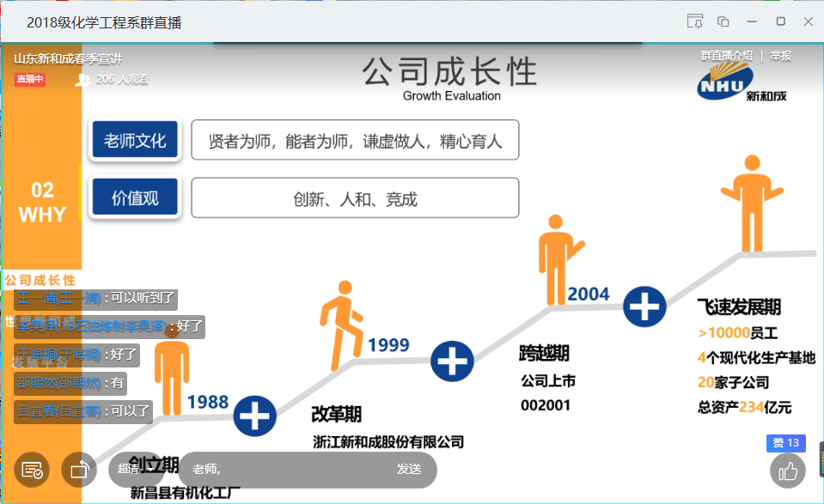Click chat message from 王一清

[x=96, y=299]
